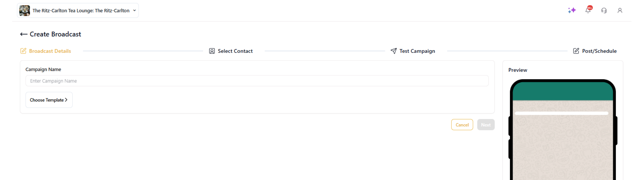Select the Broadcast Details step
644x180 pixels.
(x=50, y=51)
